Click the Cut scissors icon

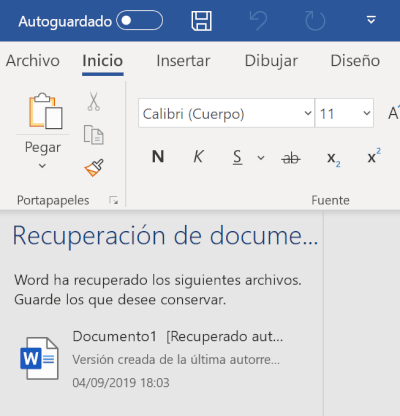coord(94,101)
